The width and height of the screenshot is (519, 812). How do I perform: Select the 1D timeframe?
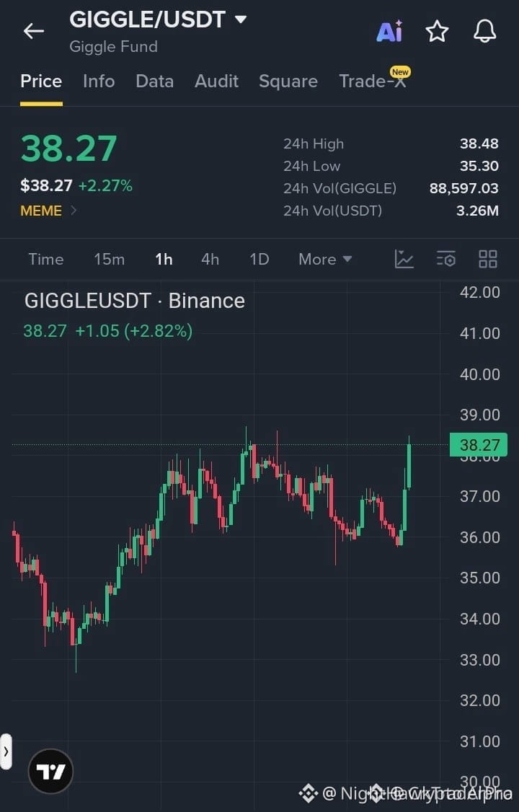[259, 259]
